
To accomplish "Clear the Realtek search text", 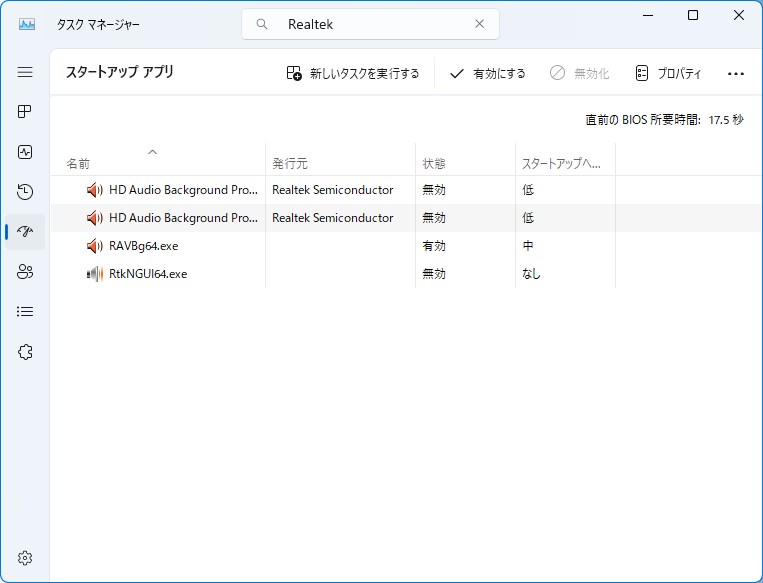I will pos(479,24).
